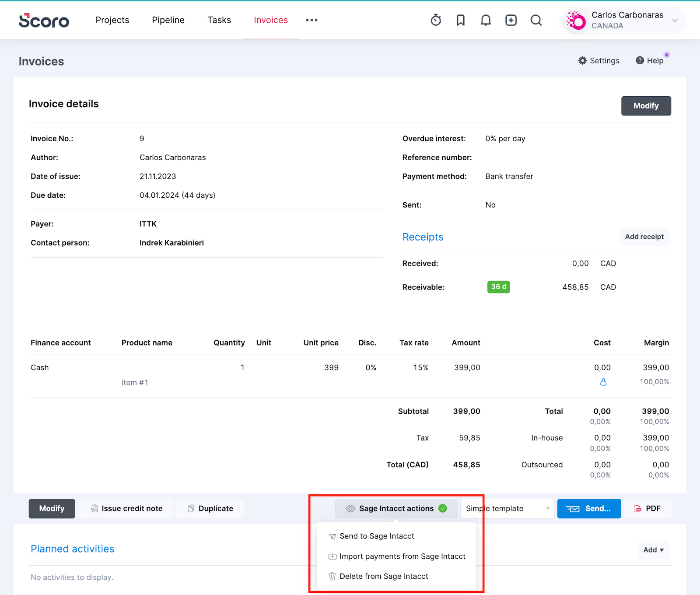Open the time tracker stopwatch icon
Screen dimensions: 700x595
click(436, 20)
